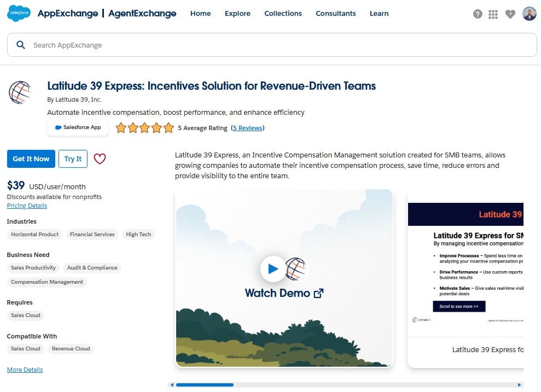Click the $39 price text
541x392 pixels.
[x=16, y=185]
